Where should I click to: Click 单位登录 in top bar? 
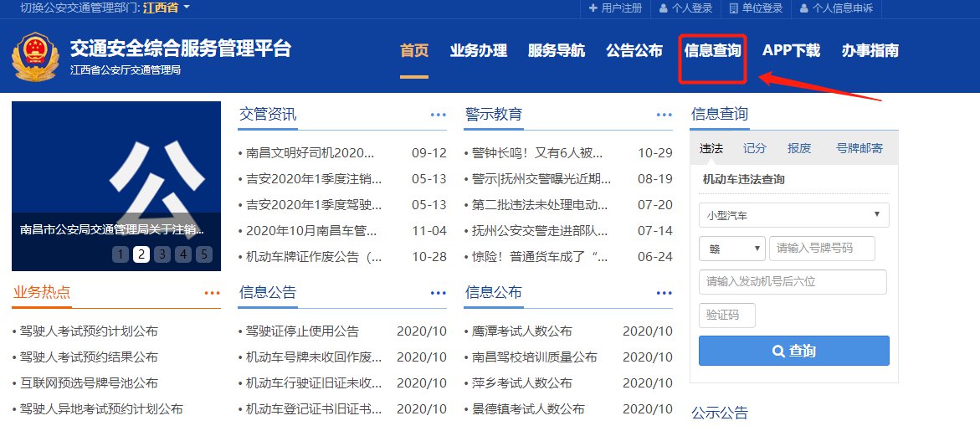tap(756, 8)
